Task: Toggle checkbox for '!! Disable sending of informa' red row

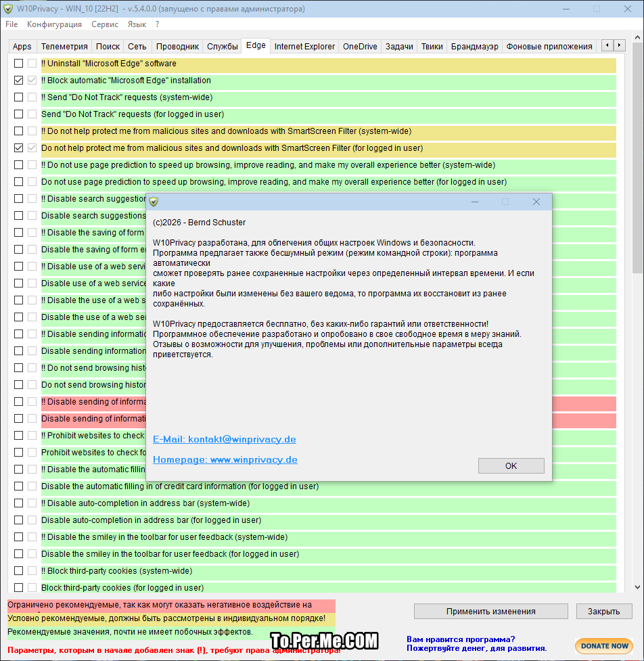Action: 18,402
